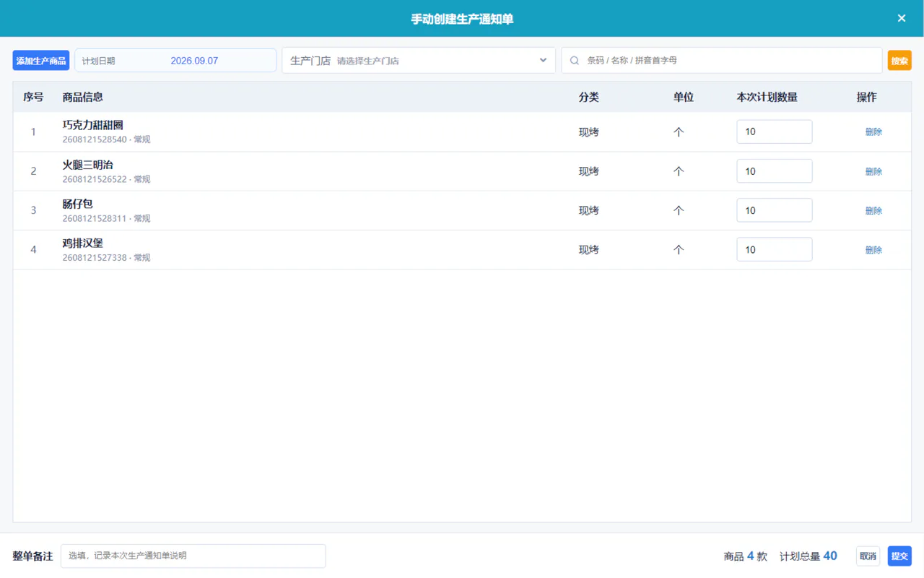Select product name 巧克力甜甜圈
This screenshot has height=578, width=924.
tap(93, 125)
